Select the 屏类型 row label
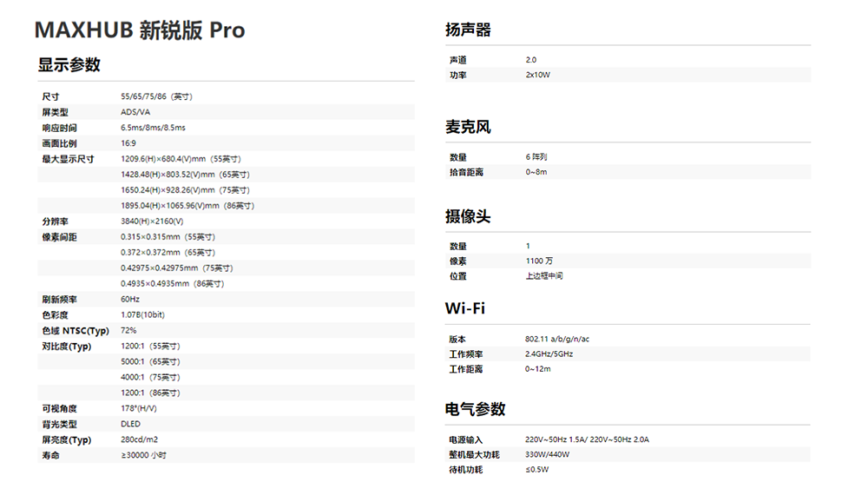This screenshot has height=489, width=868. pyautogui.click(x=55, y=112)
